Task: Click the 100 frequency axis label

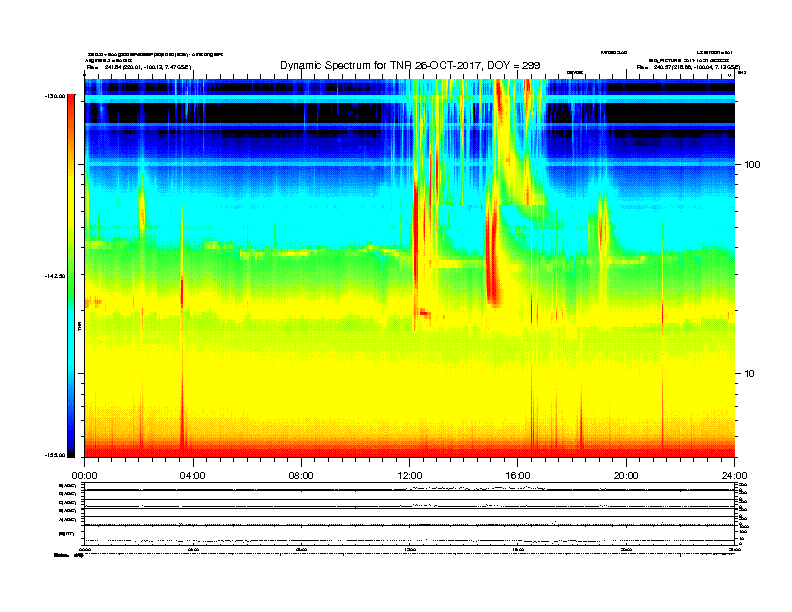Action: tap(752, 165)
